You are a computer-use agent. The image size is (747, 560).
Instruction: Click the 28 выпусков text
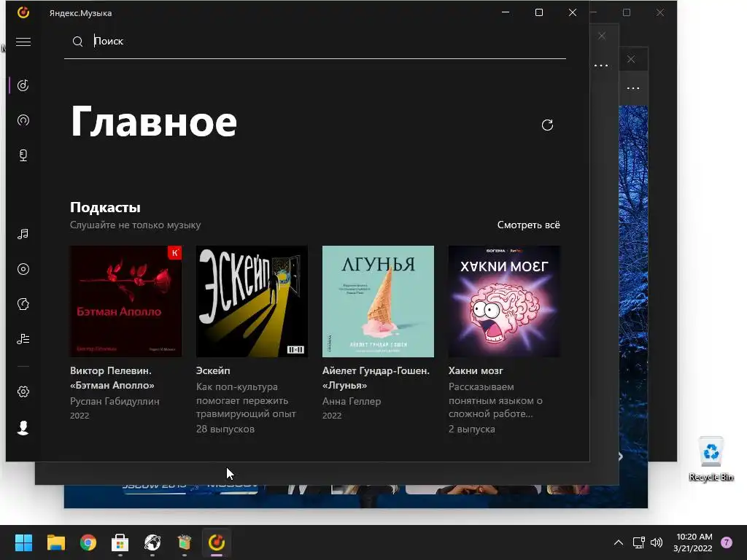(x=225, y=429)
